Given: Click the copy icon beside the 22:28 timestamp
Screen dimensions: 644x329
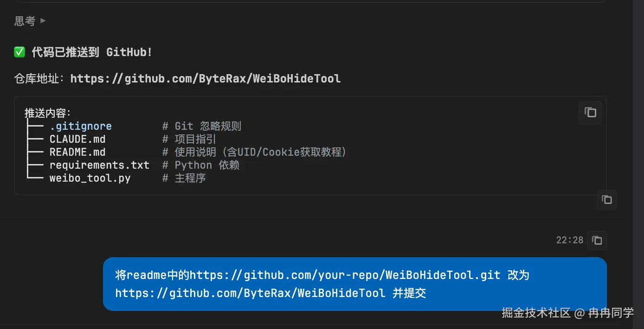Looking at the screenshot, I should (597, 240).
